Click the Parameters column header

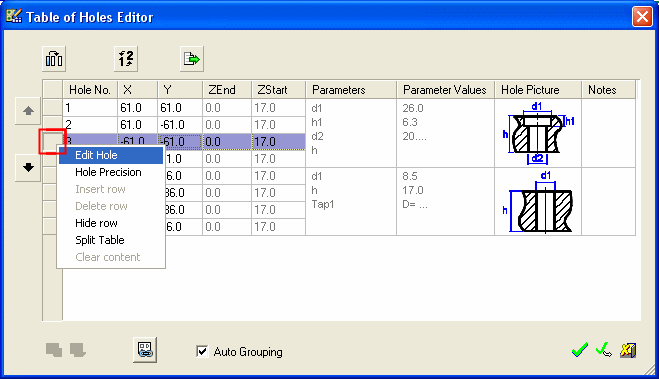(x=351, y=90)
